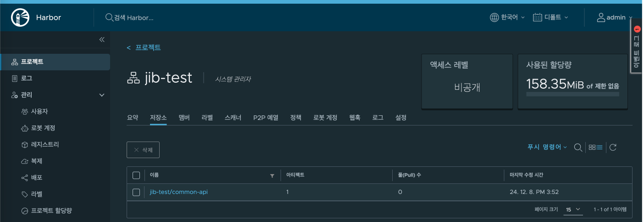Click the 라벨 tag icon in sidebar

[25, 194]
